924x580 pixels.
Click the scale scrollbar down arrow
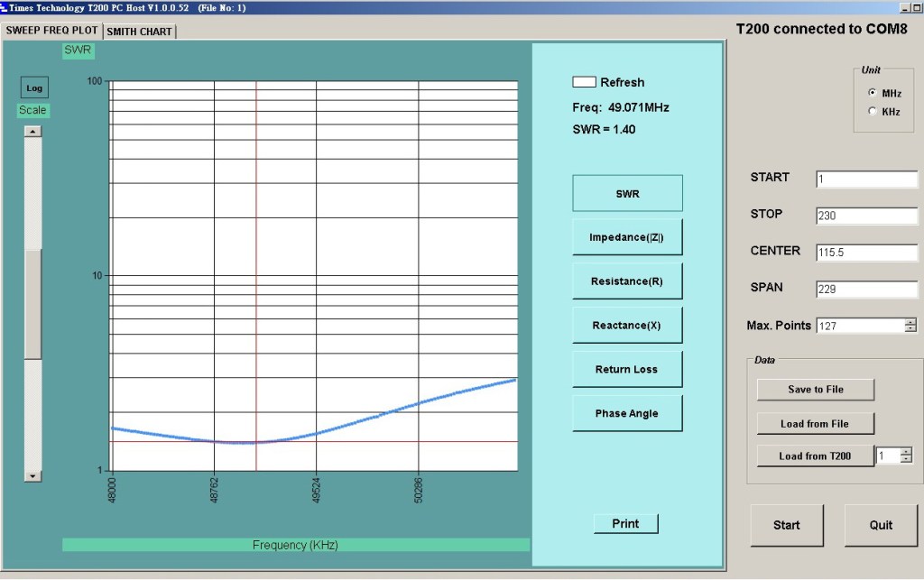click(x=32, y=475)
